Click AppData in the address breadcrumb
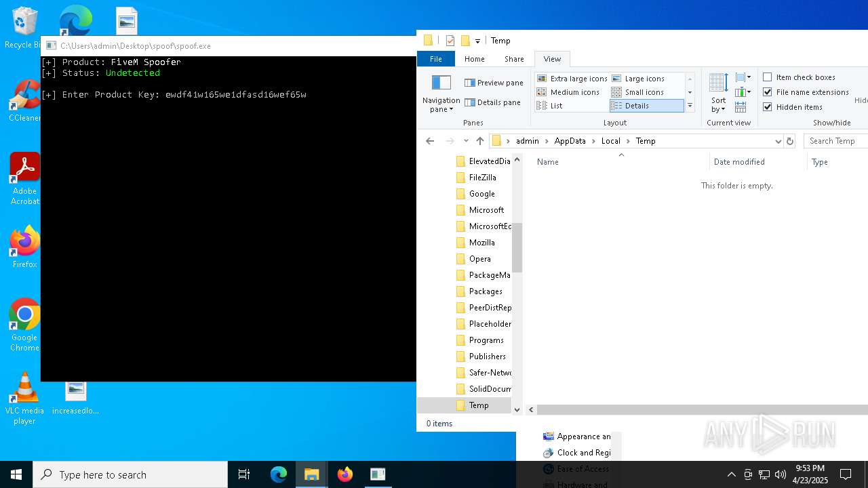The height and width of the screenshot is (488, 868). click(x=570, y=141)
